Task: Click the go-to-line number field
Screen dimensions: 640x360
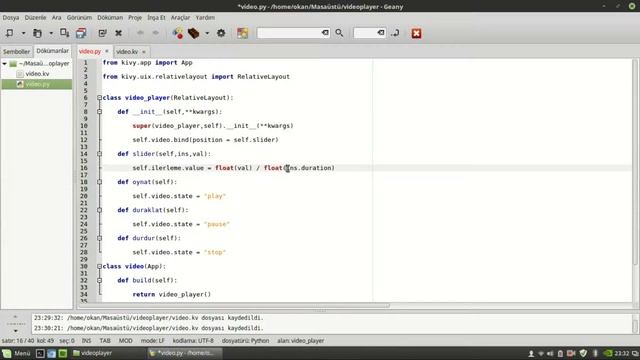Action: coord(365,33)
